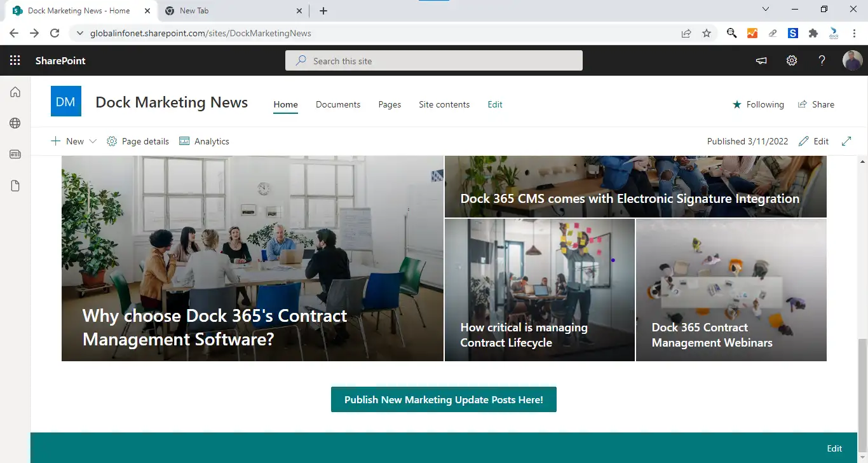Open the magnifier extension icon
Image resolution: width=868 pixels, height=463 pixels.
(732, 33)
